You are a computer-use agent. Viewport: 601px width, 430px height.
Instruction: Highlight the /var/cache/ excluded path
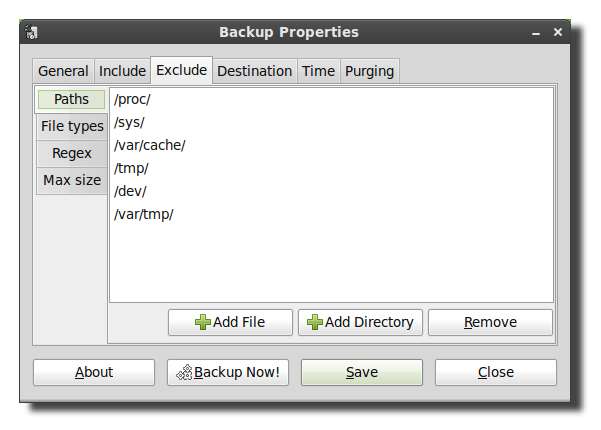point(149,145)
